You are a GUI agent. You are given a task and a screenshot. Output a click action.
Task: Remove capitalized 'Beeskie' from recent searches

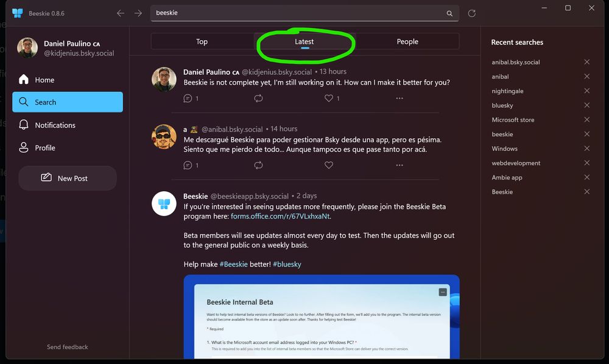[587, 192]
